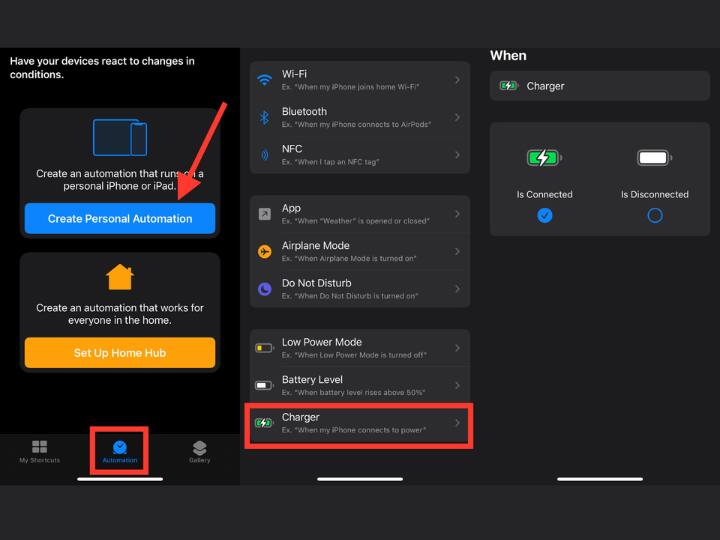Screen dimensions: 720x540
Task: Click the Bluetooth icon in trigger list
Action: 265,117
